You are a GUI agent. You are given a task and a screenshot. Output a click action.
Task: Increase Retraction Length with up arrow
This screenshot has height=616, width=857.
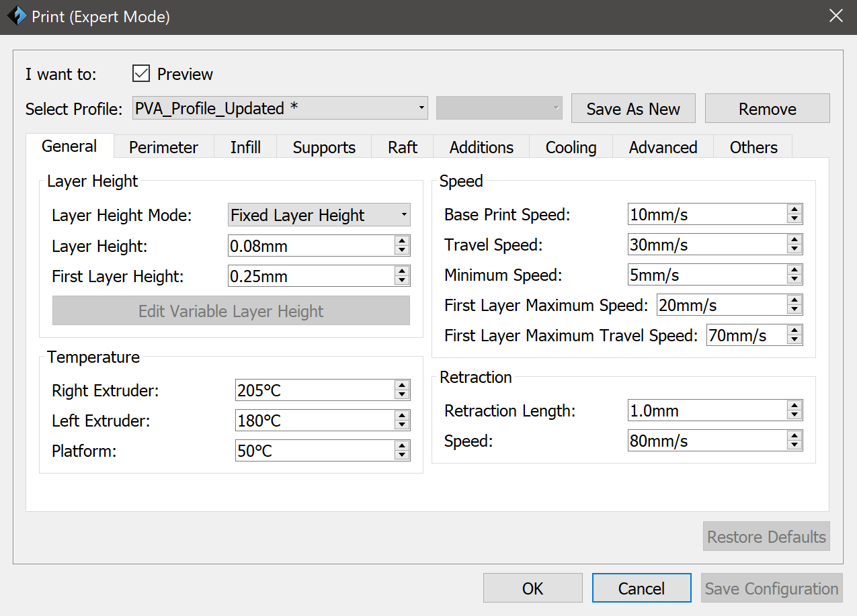[x=794, y=406]
